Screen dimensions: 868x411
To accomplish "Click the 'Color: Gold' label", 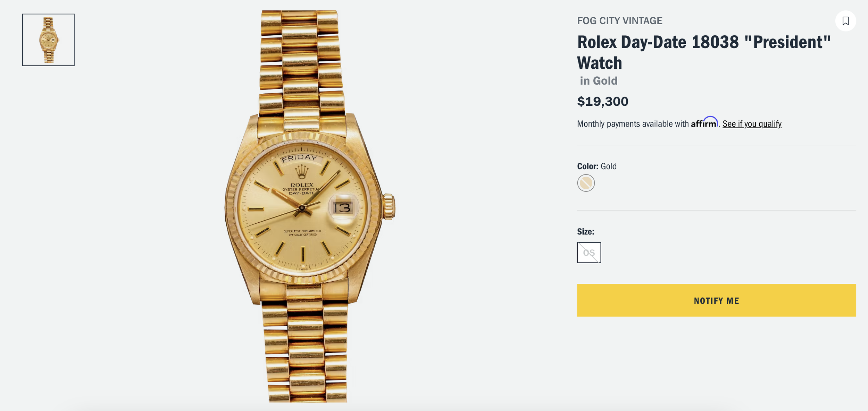I will tap(597, 166).
